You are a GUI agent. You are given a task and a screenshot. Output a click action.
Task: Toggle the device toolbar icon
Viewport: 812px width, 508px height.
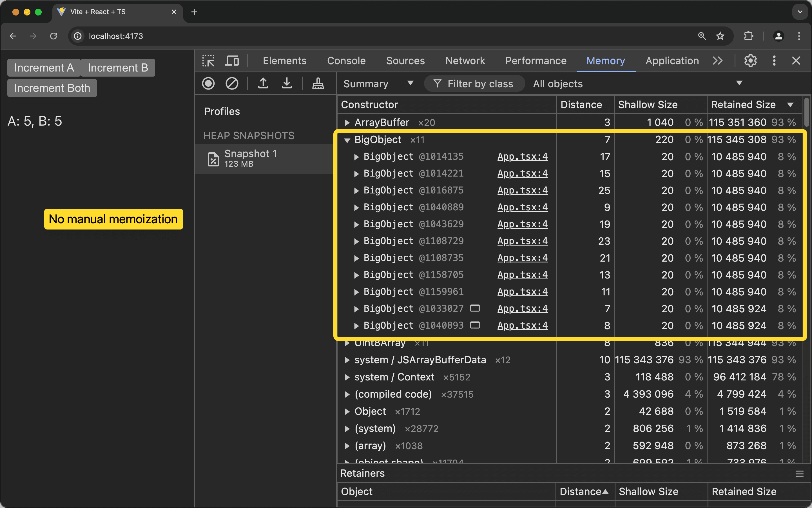pos(232,61)
